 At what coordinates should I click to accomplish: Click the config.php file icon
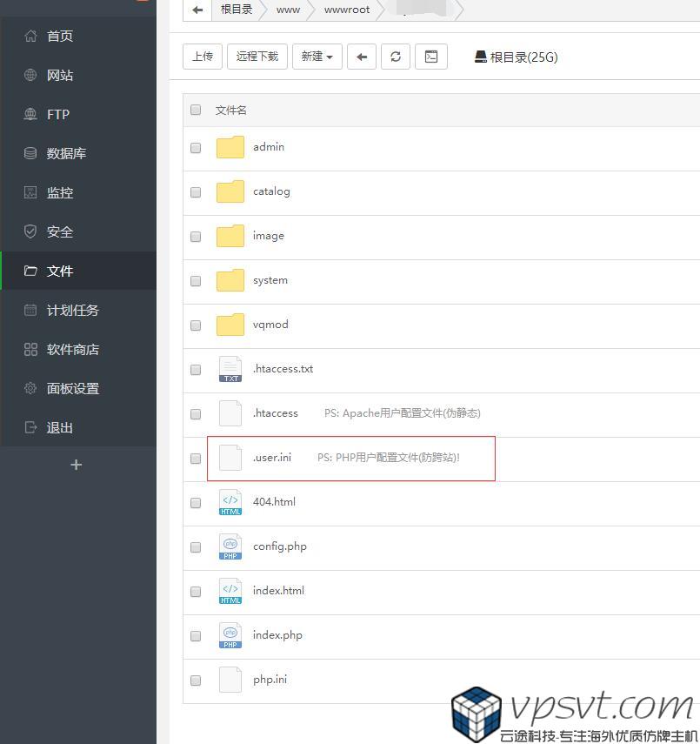coord(230,546)
